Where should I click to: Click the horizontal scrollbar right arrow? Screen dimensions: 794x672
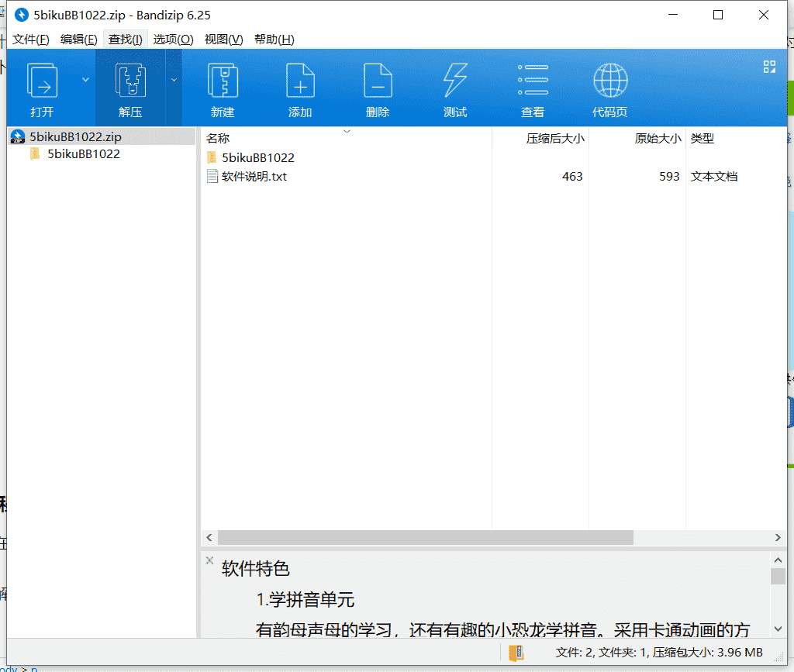click(x=778, y=537)
